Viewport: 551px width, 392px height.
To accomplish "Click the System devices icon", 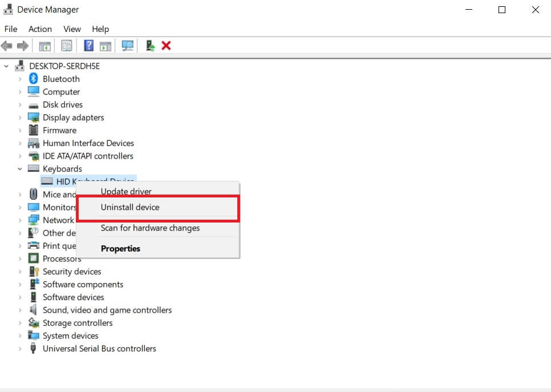I will [34, 336].
